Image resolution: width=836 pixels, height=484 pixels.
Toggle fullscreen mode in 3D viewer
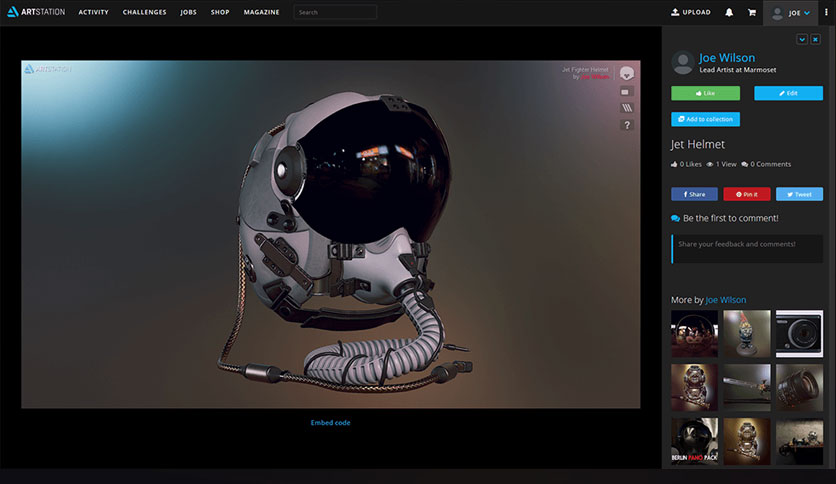(626, 92)
